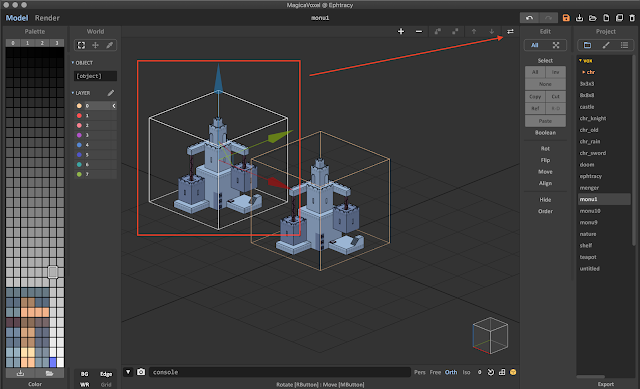Expand the Flip section in Edit panel
This screenshot has height=389, width=640.
545,160
